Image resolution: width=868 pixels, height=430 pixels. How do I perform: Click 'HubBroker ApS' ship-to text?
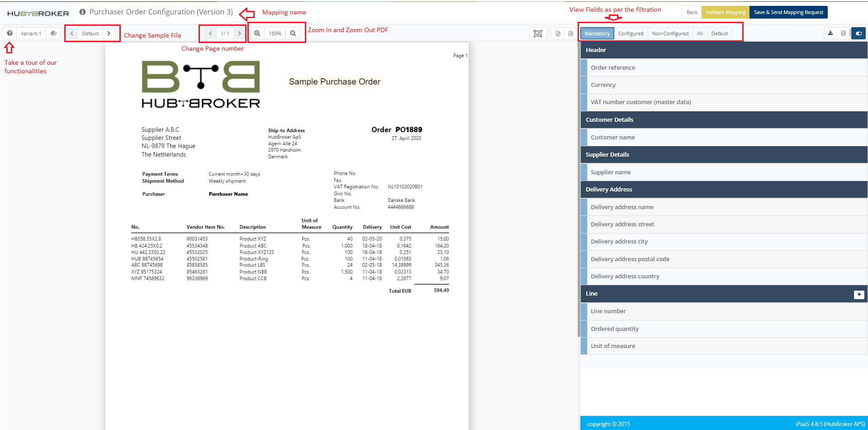pyautogui.click(x=285, y=137)
